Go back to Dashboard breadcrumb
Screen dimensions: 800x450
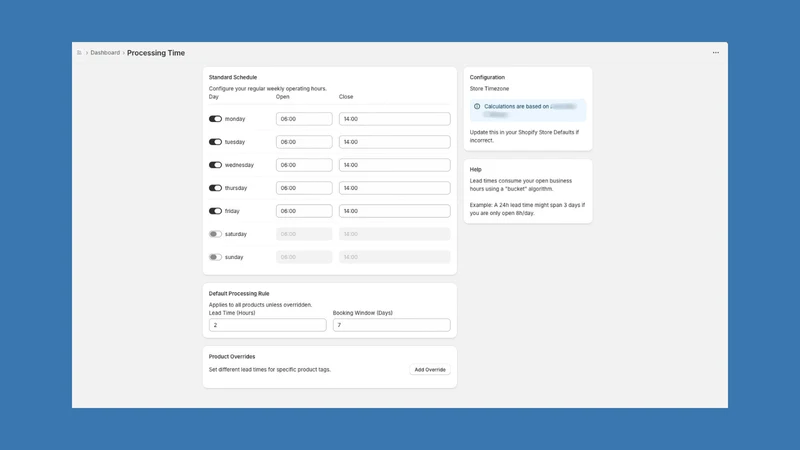(x=105, y=53)
